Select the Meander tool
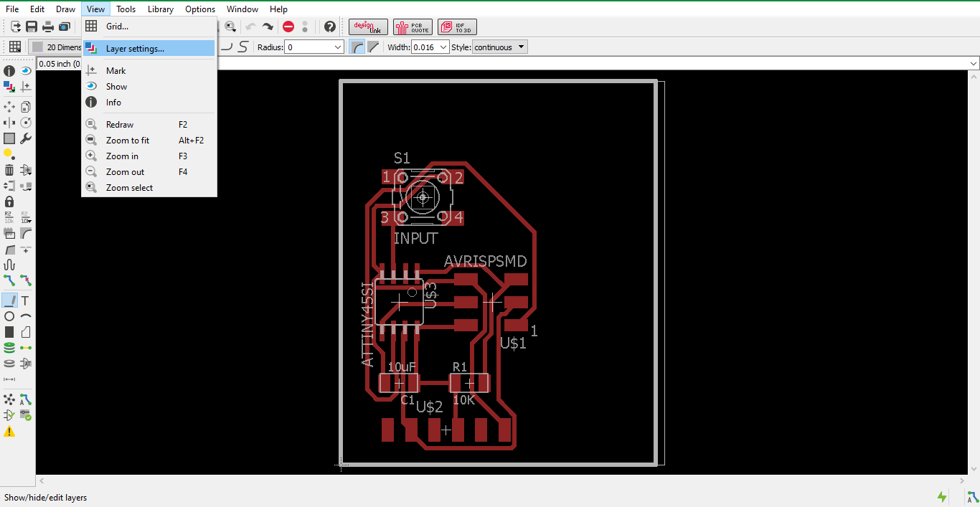Viewport: 980px width, 507px height. tap(9, 265)
